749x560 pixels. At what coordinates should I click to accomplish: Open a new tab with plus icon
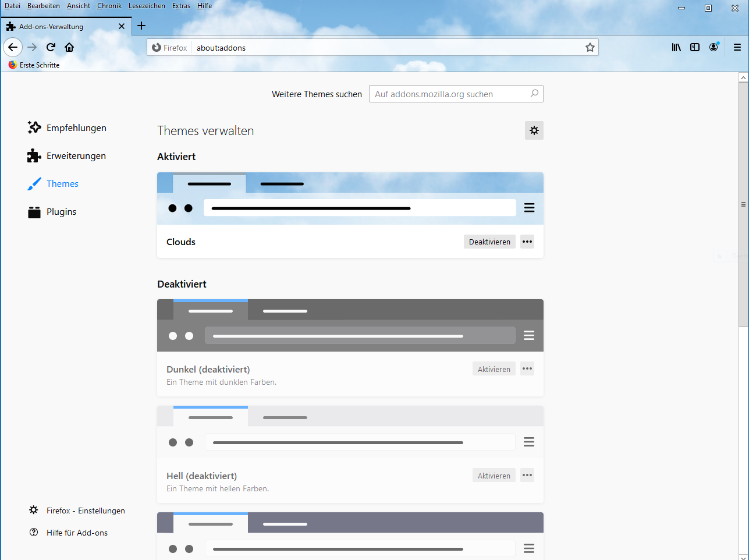click(x=141, y=26)
